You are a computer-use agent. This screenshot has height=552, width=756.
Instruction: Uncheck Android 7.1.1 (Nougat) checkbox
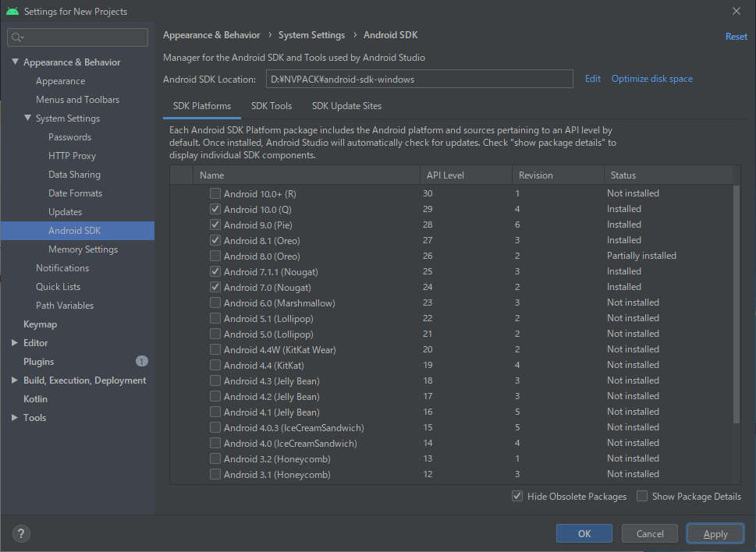tap(215, 271)
